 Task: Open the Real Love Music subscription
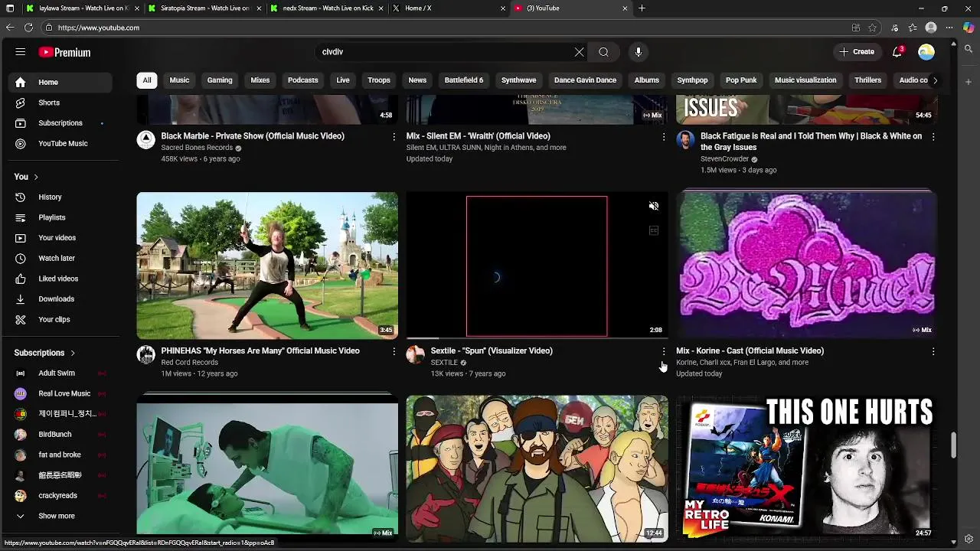click(61, 393)
